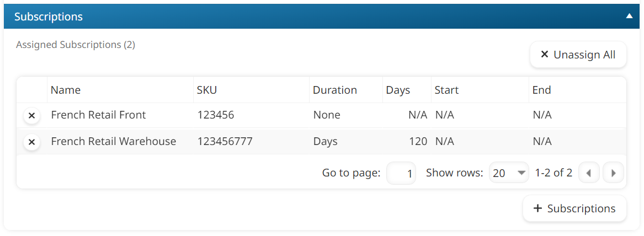Screen dimensions: 644x236
Task: Go to next page using right arrow
Action: click(x=613, y=173)
